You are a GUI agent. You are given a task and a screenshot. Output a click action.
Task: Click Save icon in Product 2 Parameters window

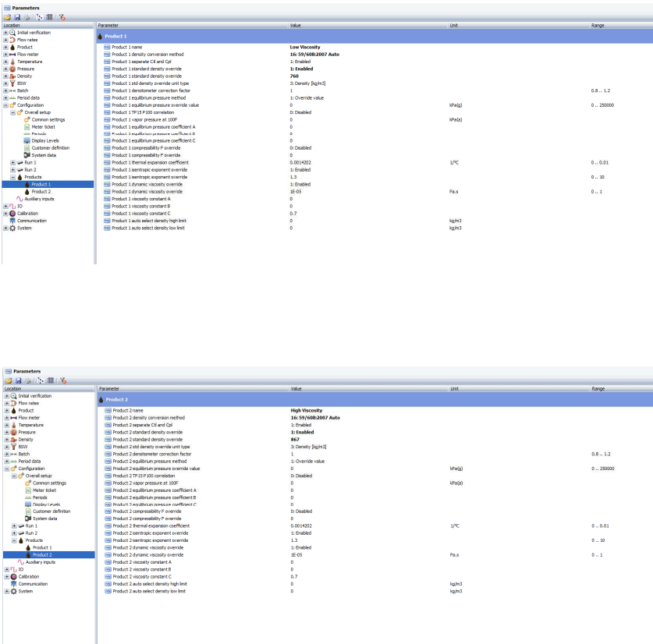[x=18, y=380]
